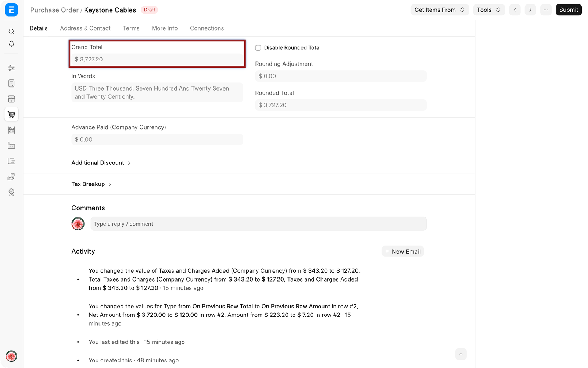Go to next document arrow
Screen dimensions: 588x368
point(530,10)
